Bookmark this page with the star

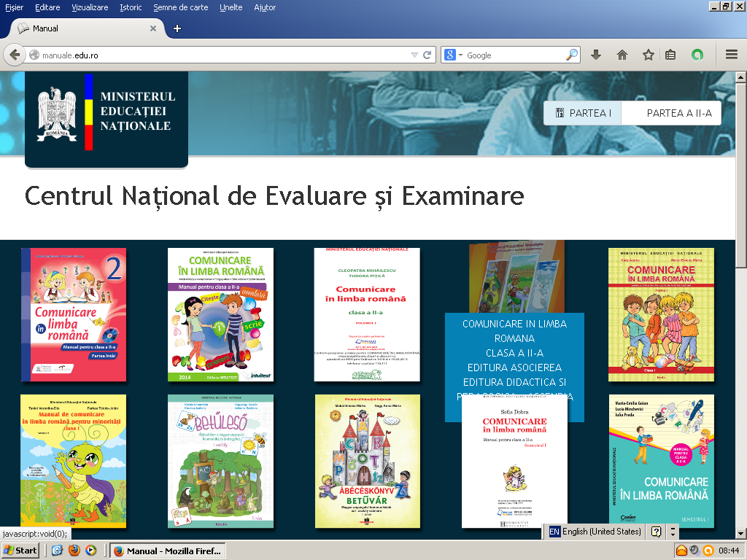(x=648, y=55)
